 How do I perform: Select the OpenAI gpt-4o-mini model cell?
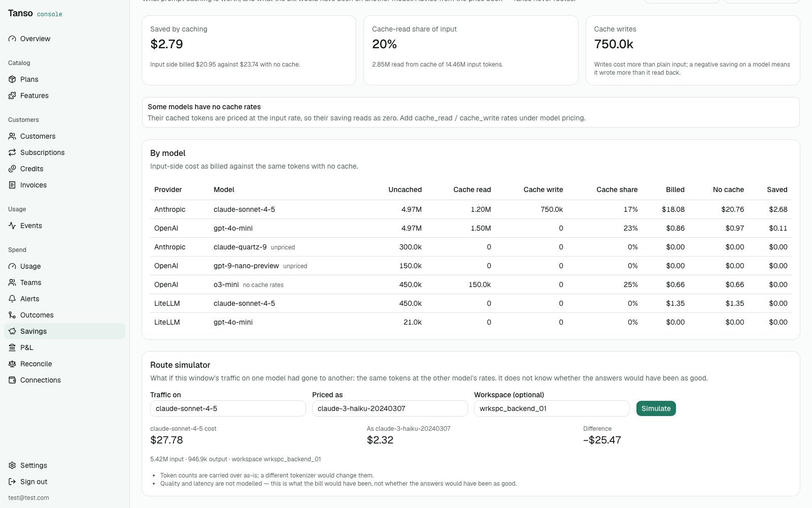pyautogui.click(x=233, y=228)
